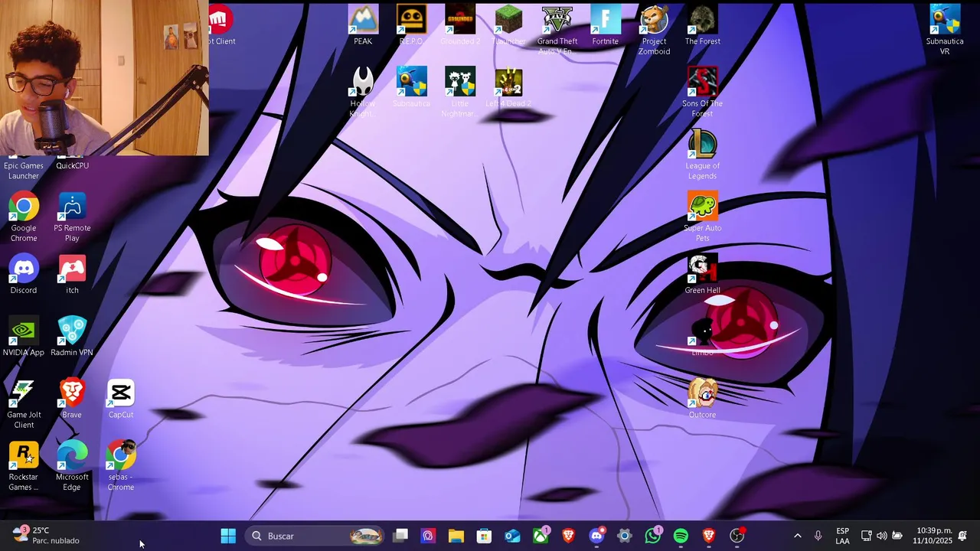Open the Left 4 Dead 2 icon
The height and width of the screenshot is (551, 980).
(x=508, y=86)
